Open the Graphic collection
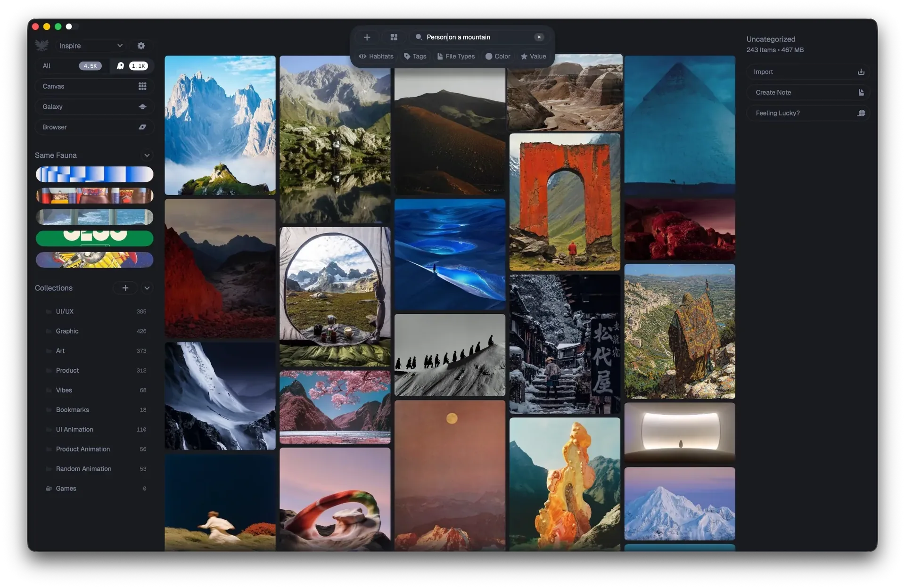This screenshot has height=588, width=905. click(x=94, y=331)
